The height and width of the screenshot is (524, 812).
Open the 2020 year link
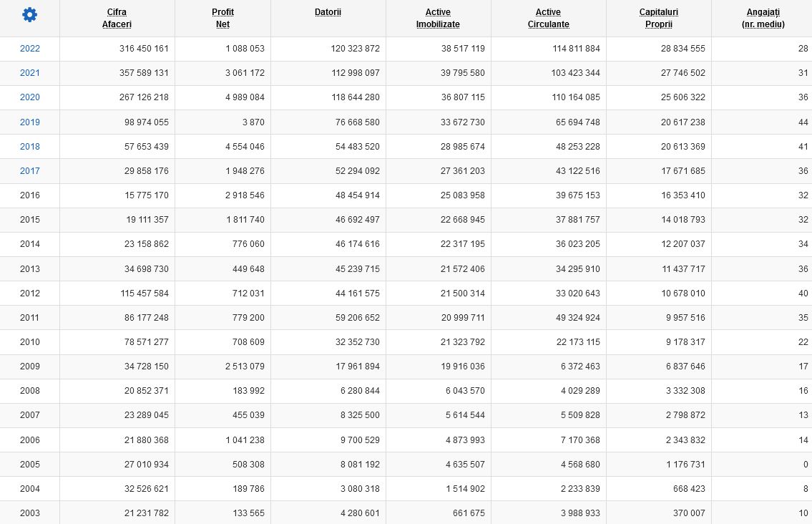point(29,97)
